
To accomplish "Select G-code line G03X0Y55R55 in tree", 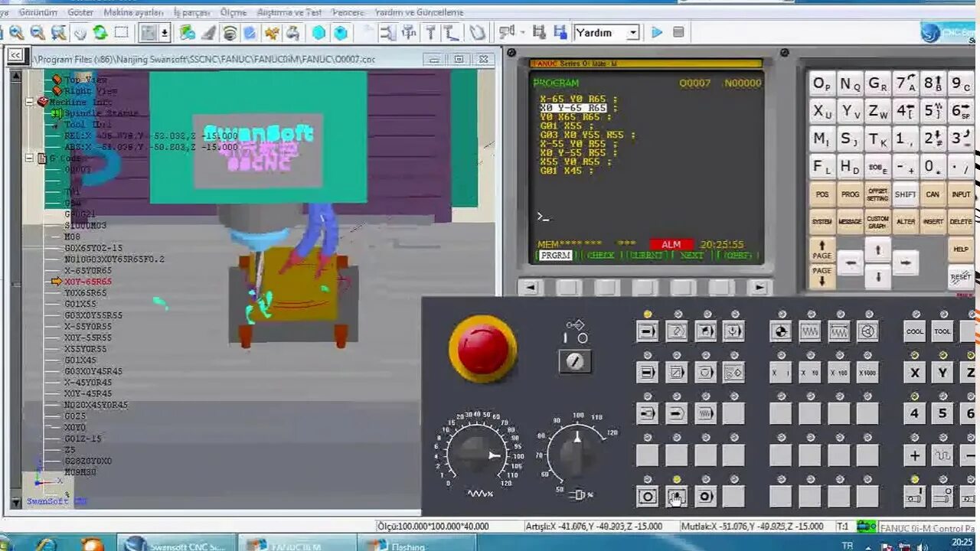I will 93,315.
